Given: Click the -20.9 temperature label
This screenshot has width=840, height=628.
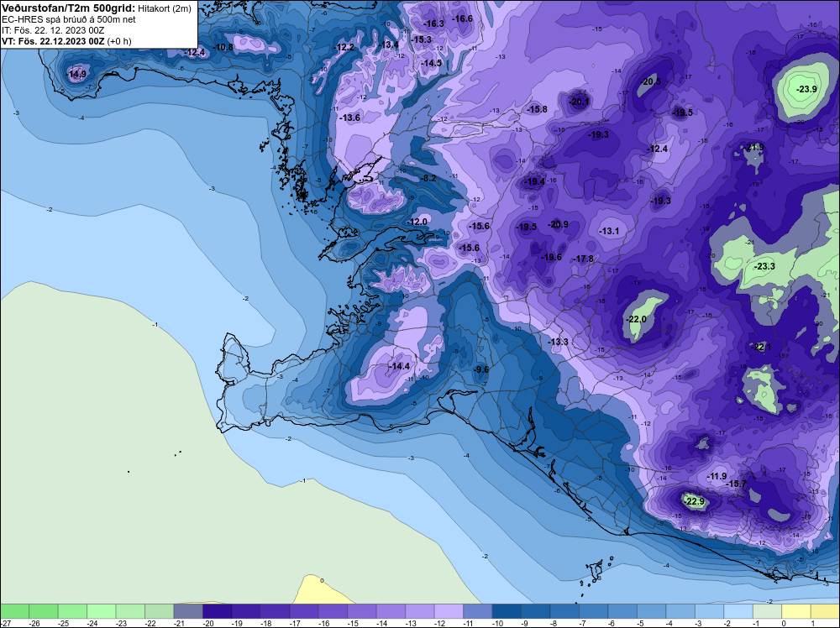Looking at the screenshot, I should point(559,224).
